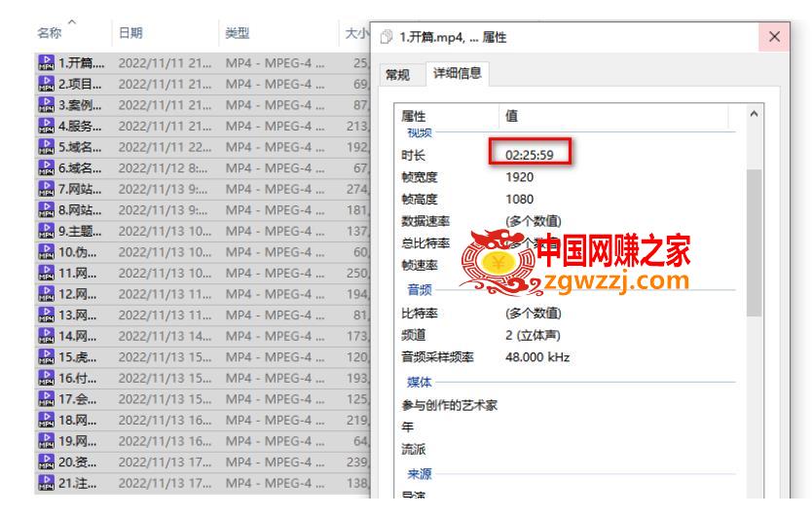This screenshot has height=518, width=812.
Task: Click the 总比特率 property label
Action: click(x=425, y=243)
